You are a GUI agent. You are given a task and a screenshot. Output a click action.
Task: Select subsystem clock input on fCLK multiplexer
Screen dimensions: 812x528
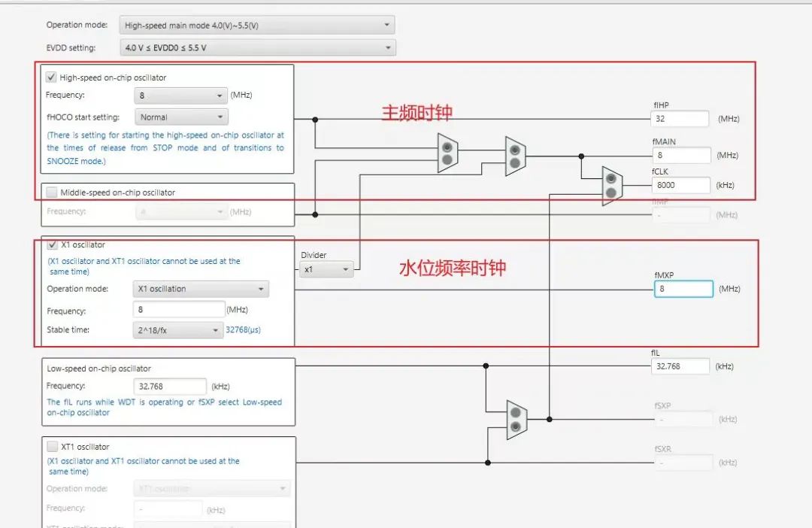coord(611,193)
